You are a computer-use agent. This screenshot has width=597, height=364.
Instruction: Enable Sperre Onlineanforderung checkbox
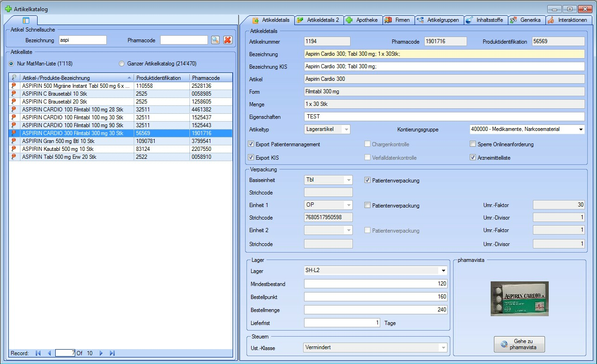pyautogui.click(x=473, y=144)
